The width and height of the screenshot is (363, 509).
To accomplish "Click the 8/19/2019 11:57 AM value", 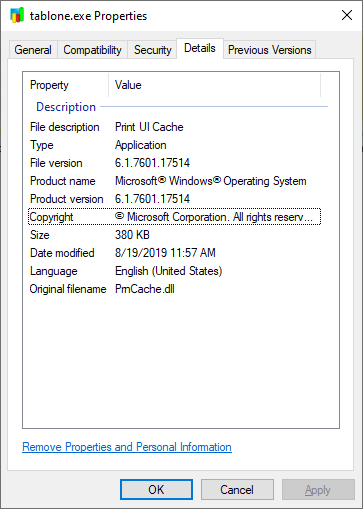I will point(165,253).
